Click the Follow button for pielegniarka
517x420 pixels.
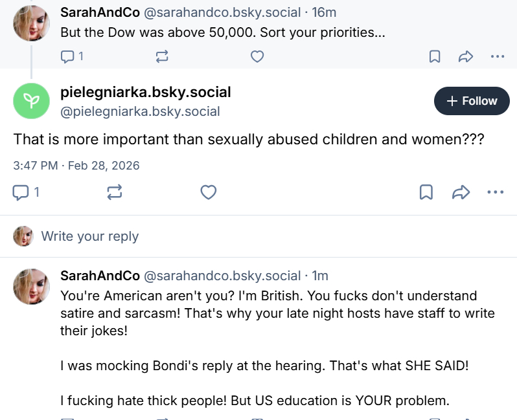472,101
